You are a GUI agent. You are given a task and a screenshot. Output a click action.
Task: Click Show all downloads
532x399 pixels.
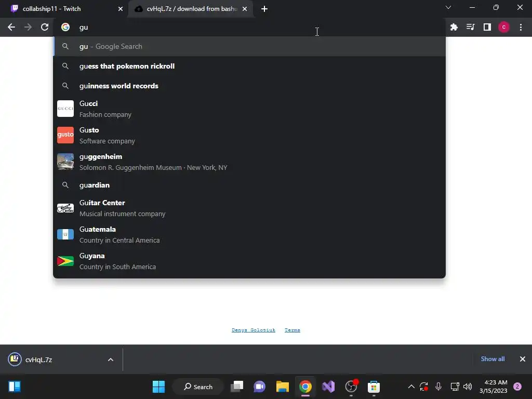[493, 359]
